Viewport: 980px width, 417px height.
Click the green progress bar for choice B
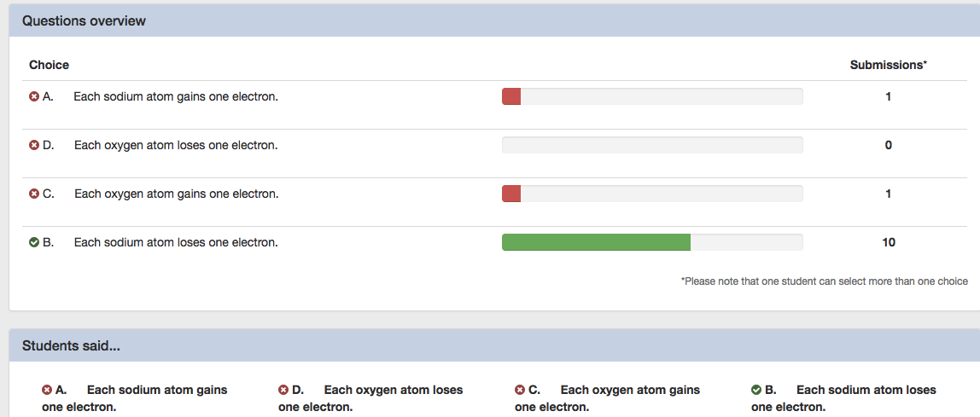click(x=596, y=243)
